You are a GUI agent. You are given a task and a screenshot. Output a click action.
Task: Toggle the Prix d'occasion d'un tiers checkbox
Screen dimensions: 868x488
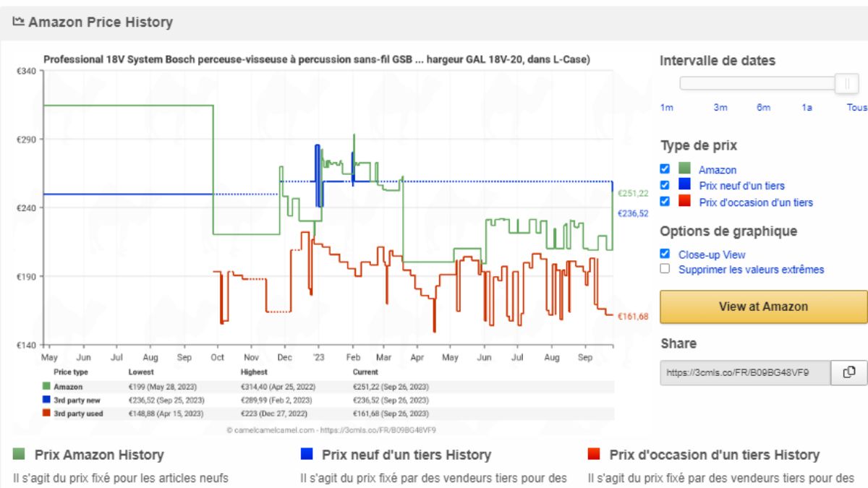coord(665,202)
